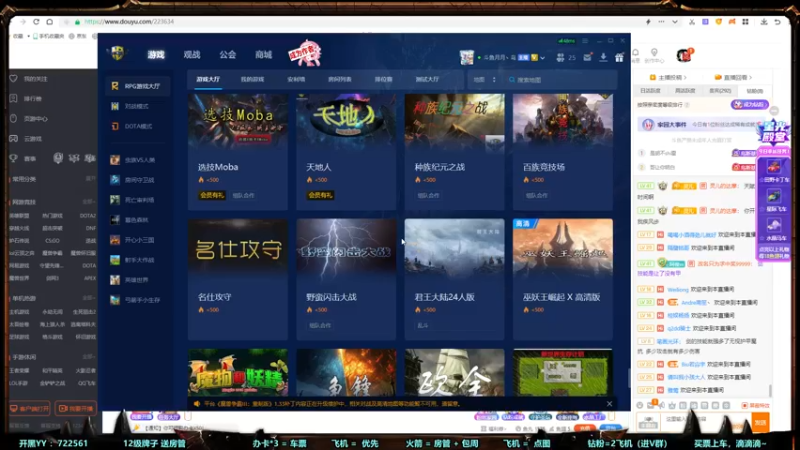Open the 魔物和妖精 thumbnail card
This screenshot has width=800, height=450.
tap(238, 372)
